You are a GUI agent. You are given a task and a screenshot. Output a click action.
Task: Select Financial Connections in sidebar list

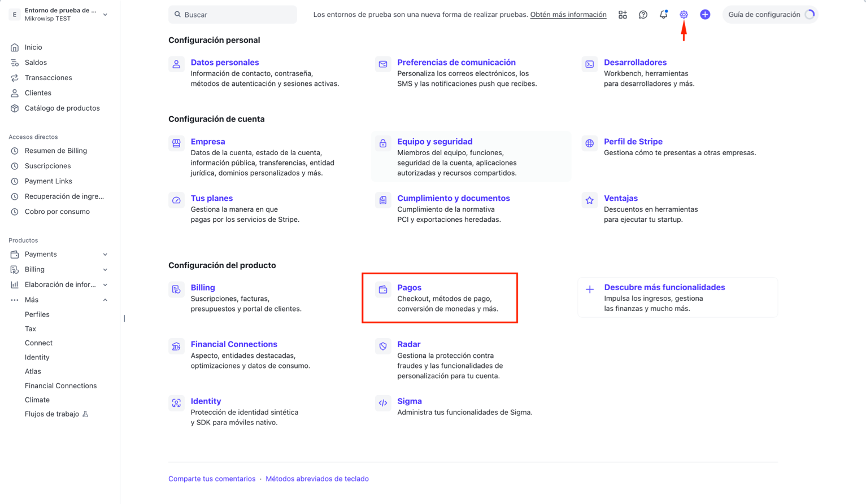pos(60,386)
